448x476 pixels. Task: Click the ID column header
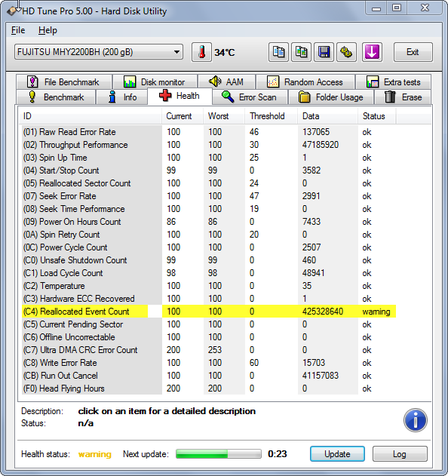pyautogui.click(x=91, y=116)
